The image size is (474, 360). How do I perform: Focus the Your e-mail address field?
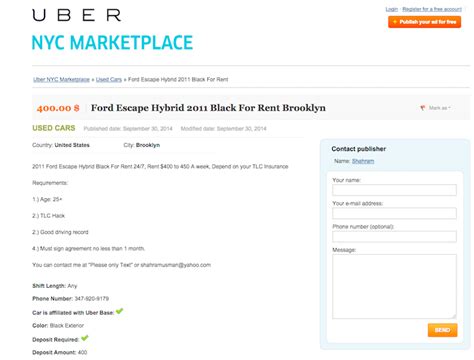(x=394, y=213)
